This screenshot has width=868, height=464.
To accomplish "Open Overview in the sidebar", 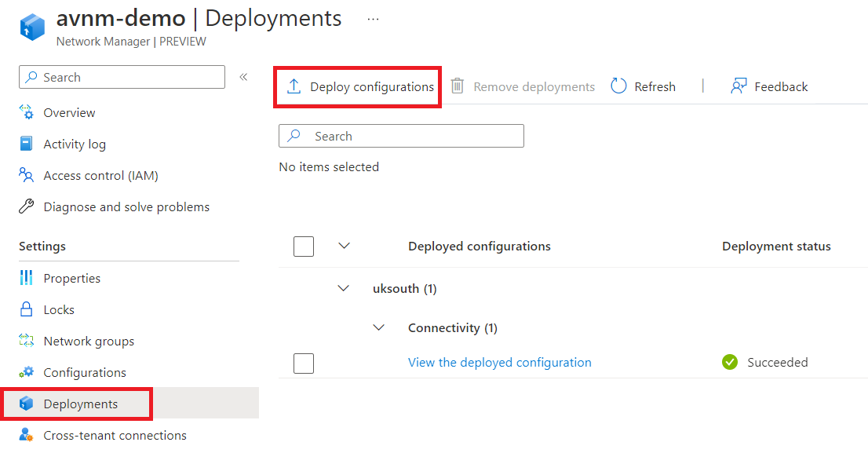I will coord(69,112).
